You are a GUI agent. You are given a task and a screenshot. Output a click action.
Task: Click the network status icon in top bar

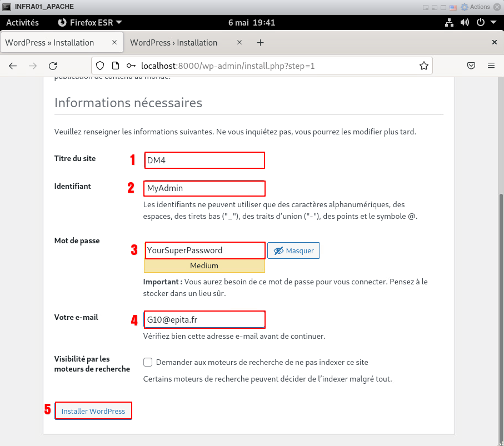click(450, 23)
